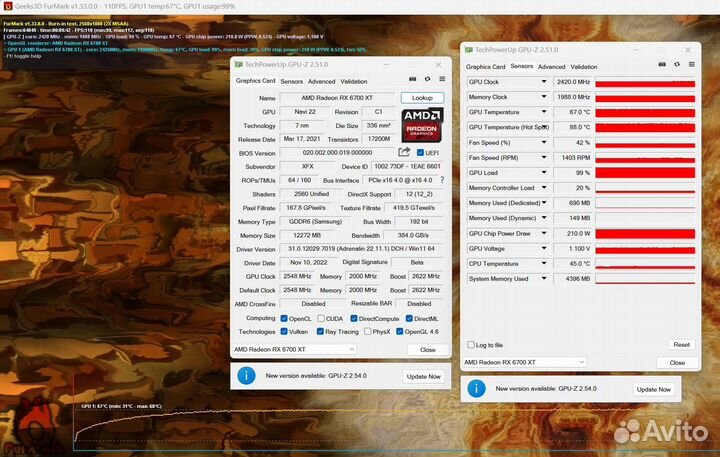Image resolution: width=720 pixels, height=457 pixels.
Task: Click Update Now in left notification
Action: tap(423, 376)
